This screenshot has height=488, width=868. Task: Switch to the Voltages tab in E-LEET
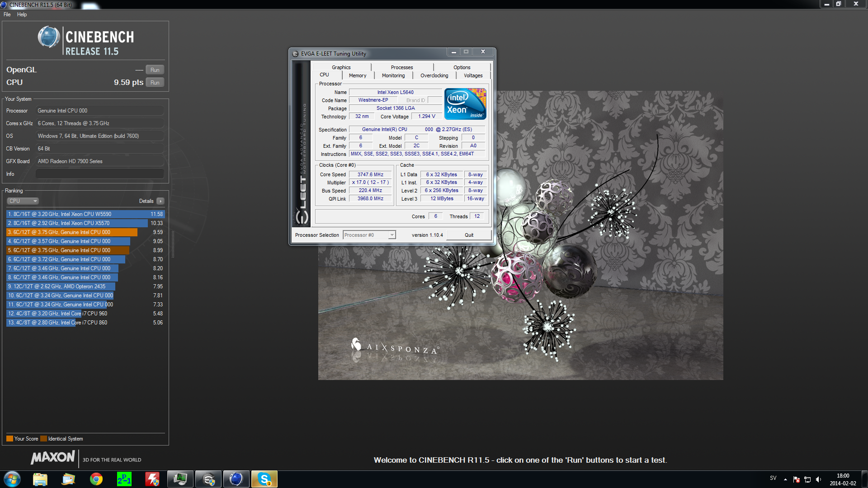[473, 75]
